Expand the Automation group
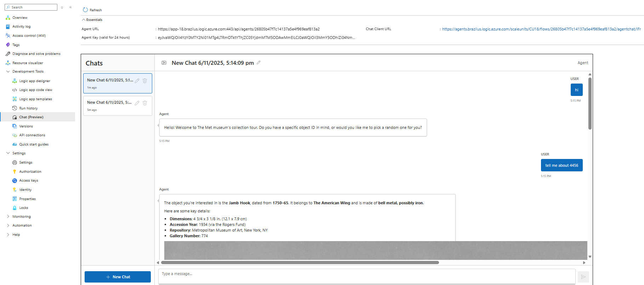The height and width of the screenshot is (285, 644). pos(8,226)
